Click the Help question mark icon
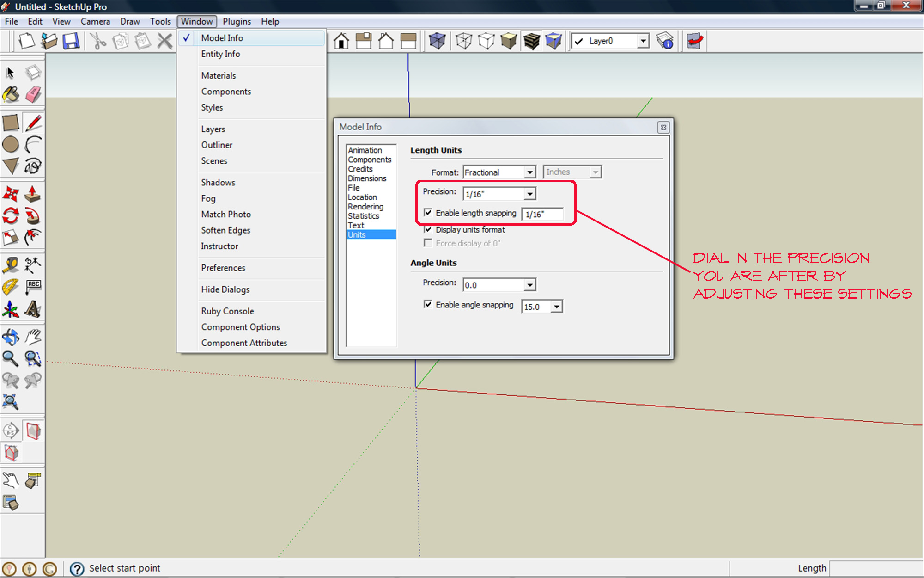Image resolution: width=924 pixels, height=578 pixels. [x=77, y=568]
